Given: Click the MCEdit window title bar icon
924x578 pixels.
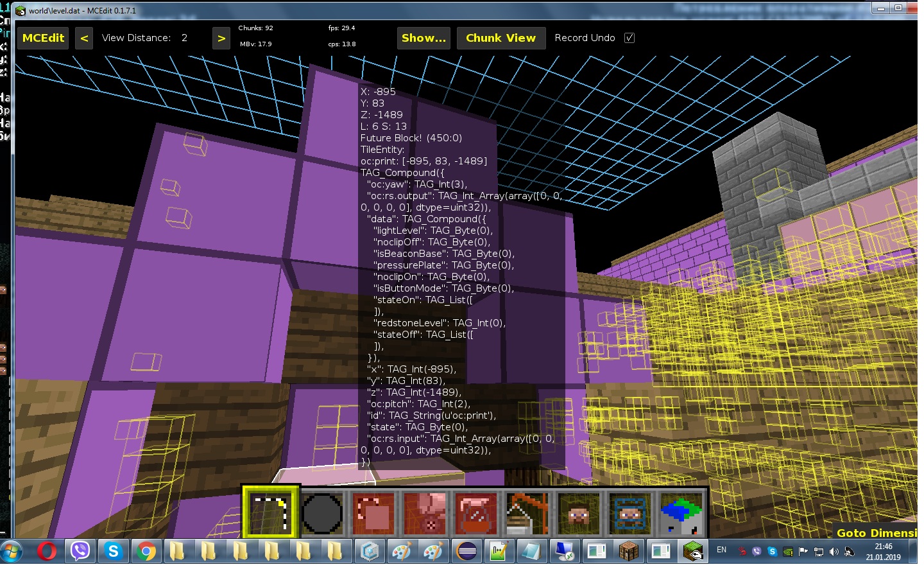Looking at the screenshot, I should coord(21,10).
